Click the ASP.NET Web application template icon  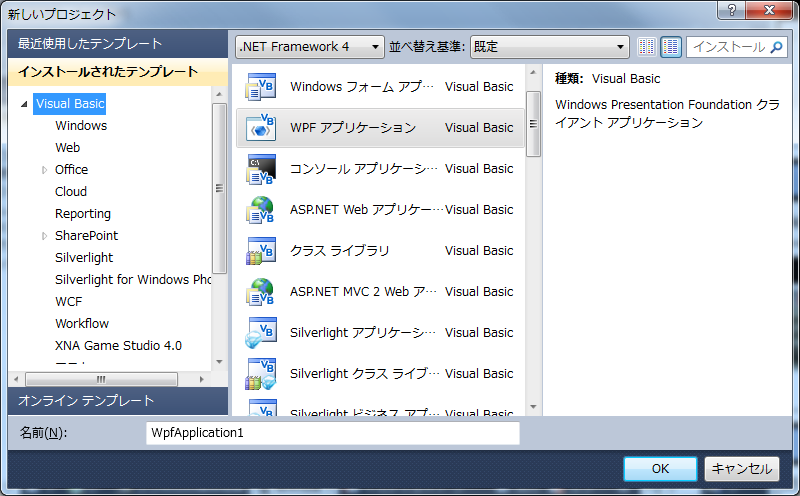tap(261, 210)
